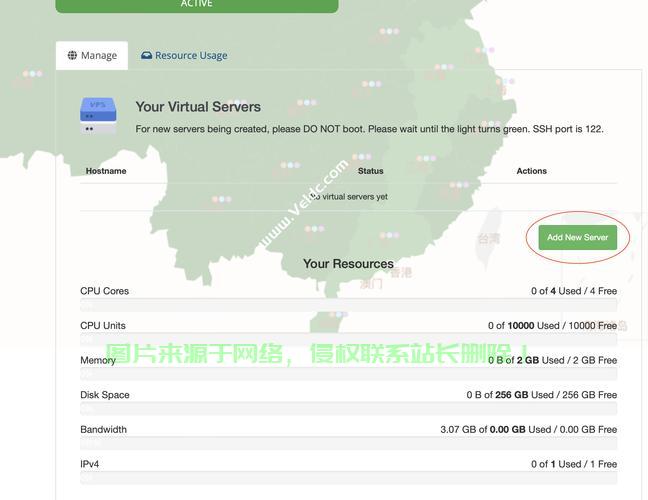Click the disk icon beside Resource Usage
Image resolution: width=648 pixels, height=500 pixels.
coord(146,55)
